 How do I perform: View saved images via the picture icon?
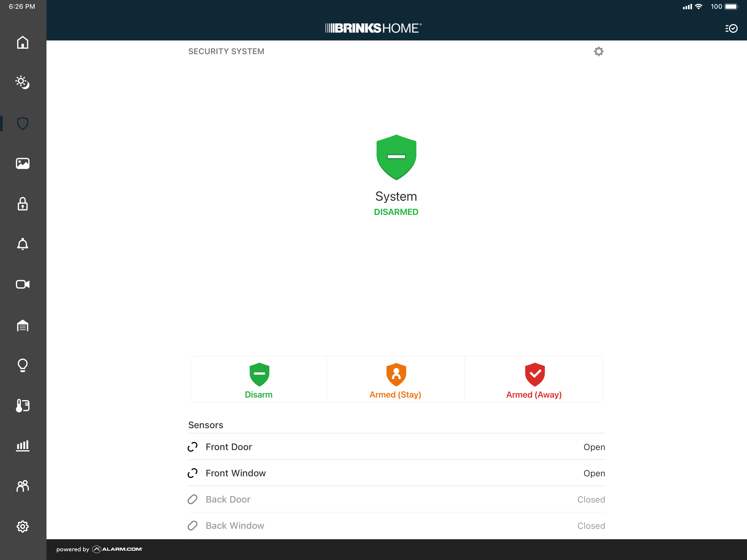coord(22,164)
